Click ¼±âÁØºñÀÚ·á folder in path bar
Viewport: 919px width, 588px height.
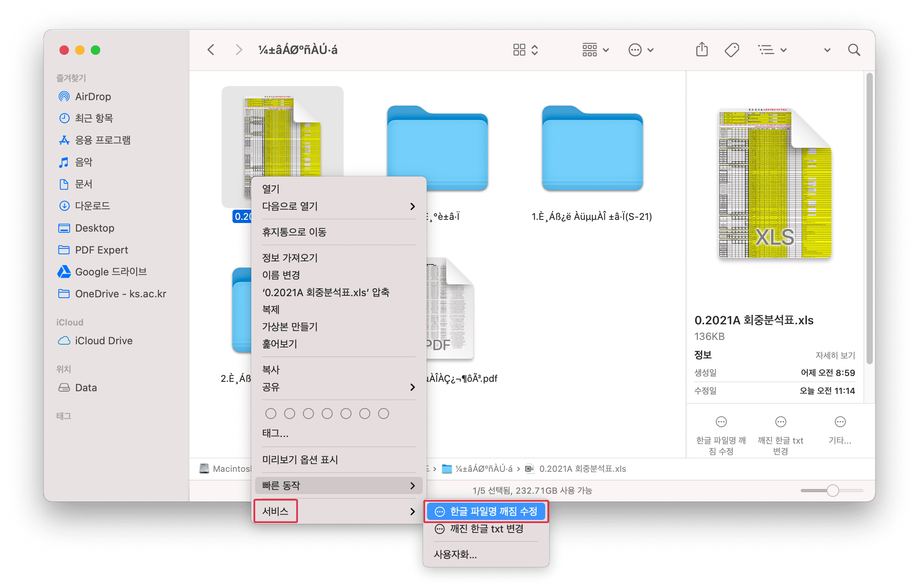[477, 469]
